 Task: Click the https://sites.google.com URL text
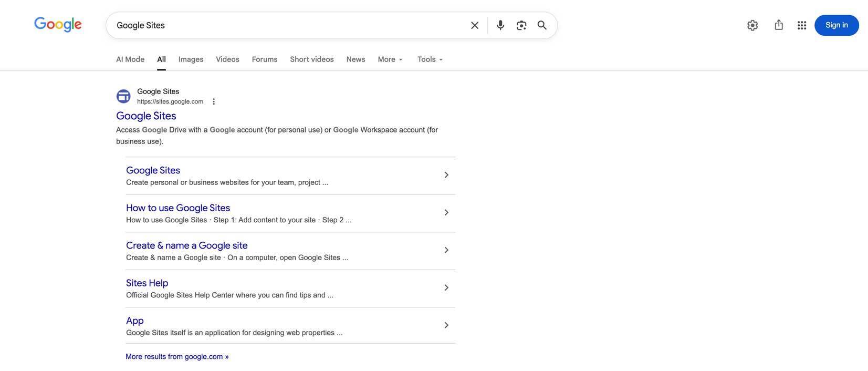pos(170,101)
